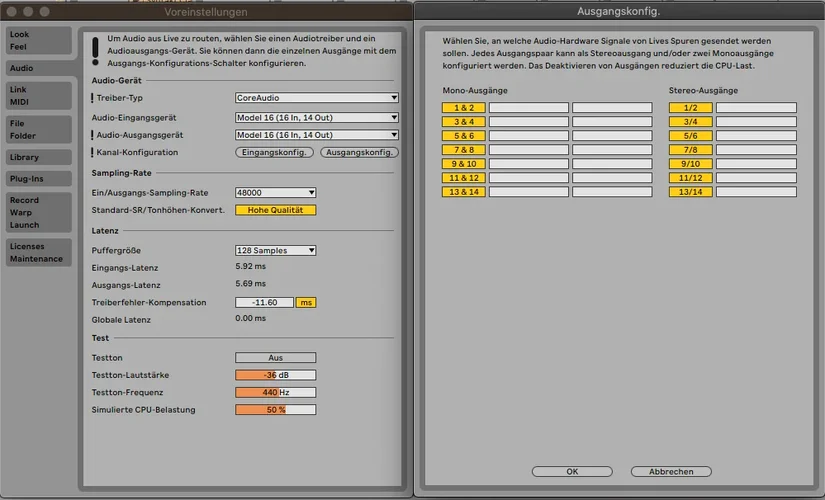Click the Eingangskonfig. button

(274, 152)
